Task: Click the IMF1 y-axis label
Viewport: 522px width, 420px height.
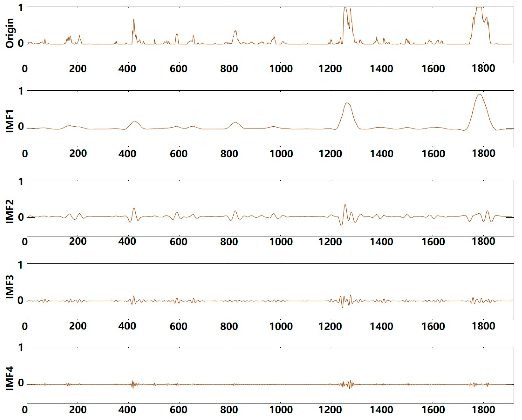Action: tap(10, 121)
